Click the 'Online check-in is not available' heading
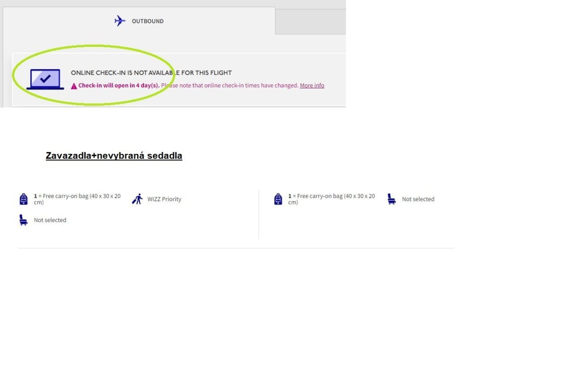 151,73
